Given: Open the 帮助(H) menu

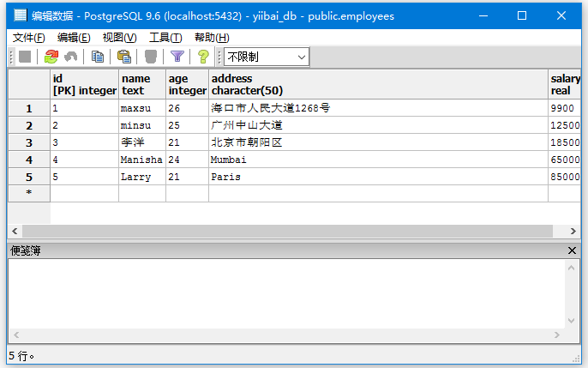Looking at the screenshot, I should point(212,37).
